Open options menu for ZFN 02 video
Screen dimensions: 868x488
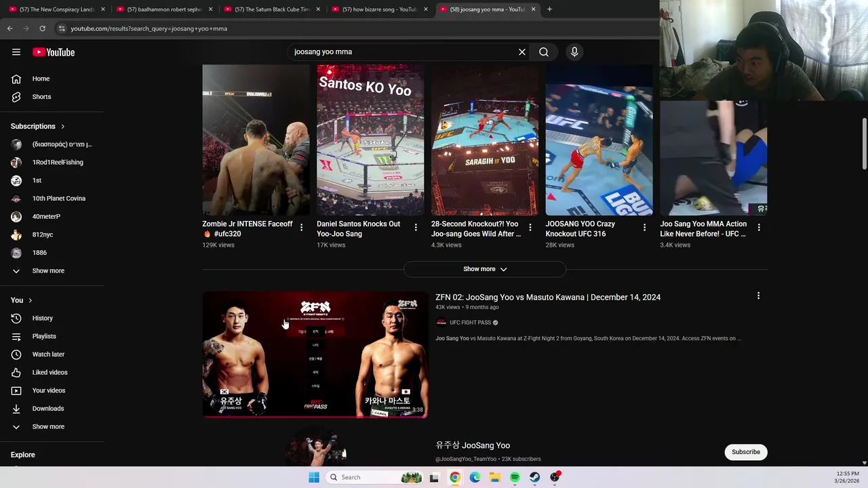coord(758,296)
